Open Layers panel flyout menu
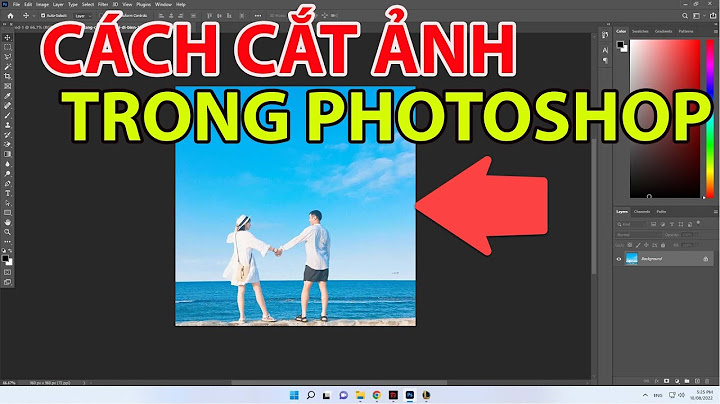Image resolution: width=720 pixels, height=404 pixels. tap(715, 212)
